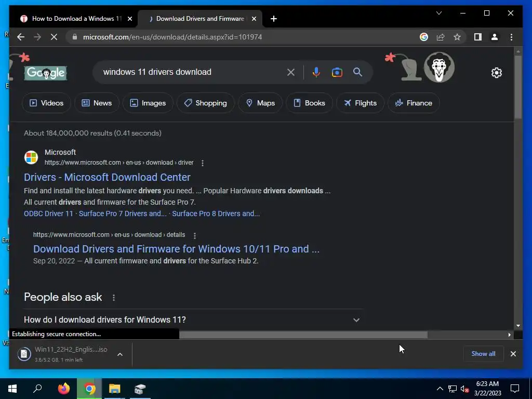The height and width of the screenshot is (399, 532).
Task: Filter results by Flights
Action: (x=360, y=103)
